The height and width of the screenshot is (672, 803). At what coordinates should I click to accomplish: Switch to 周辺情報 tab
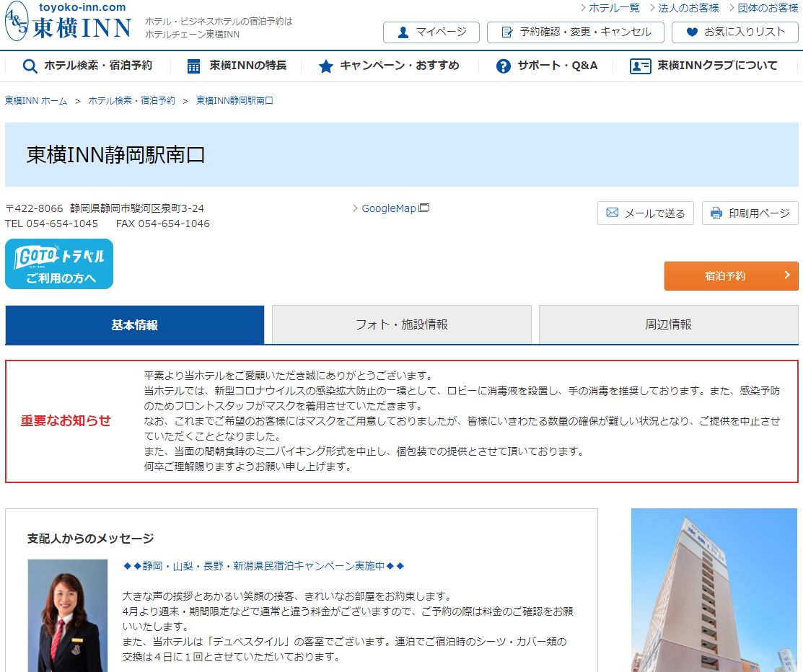pyautogui.click(x=668, y=325)
